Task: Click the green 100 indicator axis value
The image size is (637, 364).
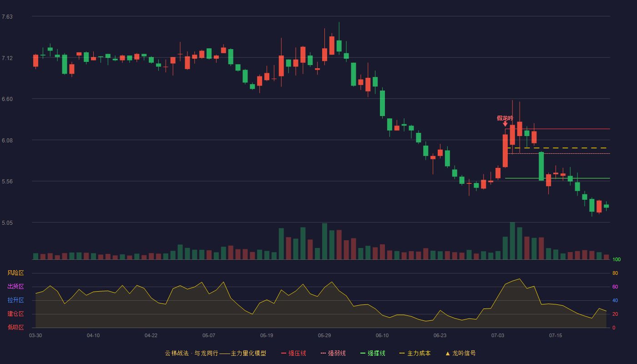Action: pos(617,260)
